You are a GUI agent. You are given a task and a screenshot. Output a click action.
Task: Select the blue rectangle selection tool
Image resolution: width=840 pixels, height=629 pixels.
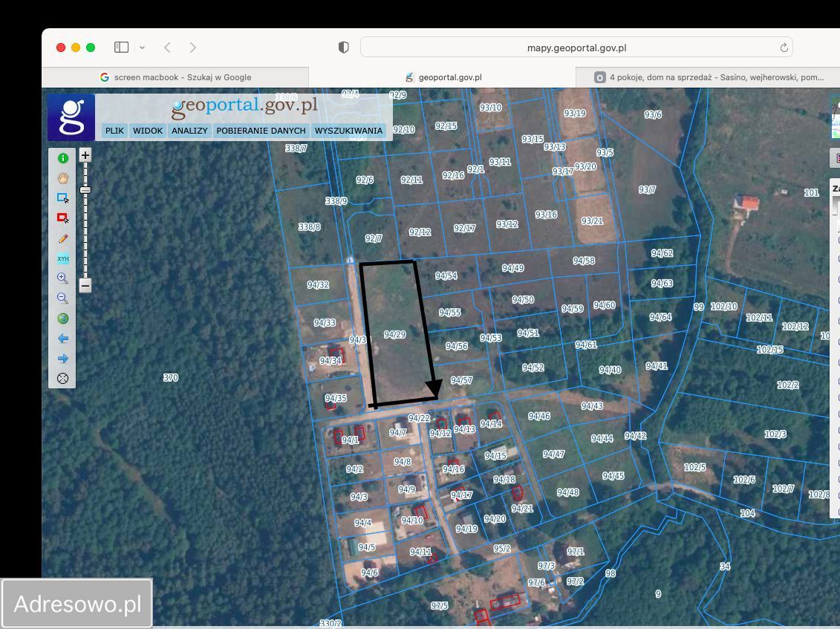point(63,198)
